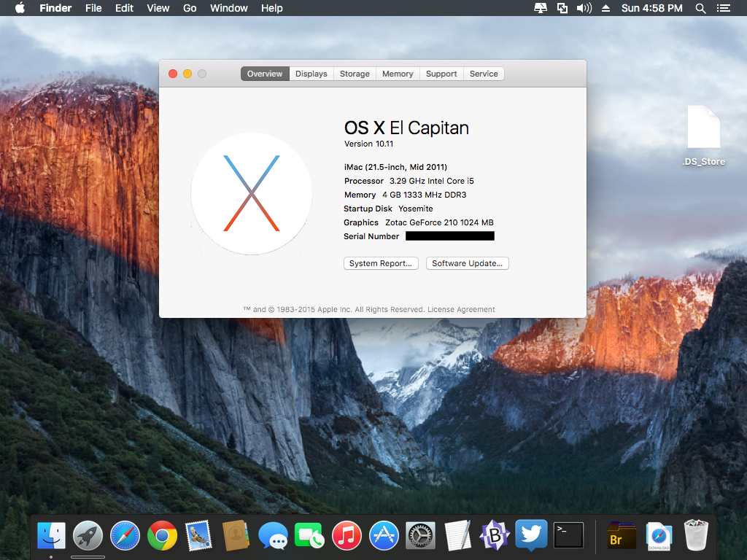
Task: Open Launchpad rocket icon
Action: point(88,537)
